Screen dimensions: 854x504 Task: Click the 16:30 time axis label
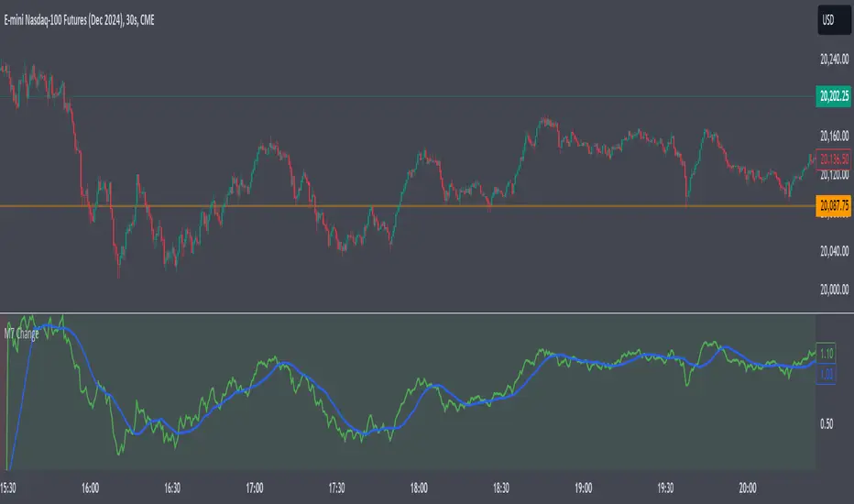coord(173,488)
